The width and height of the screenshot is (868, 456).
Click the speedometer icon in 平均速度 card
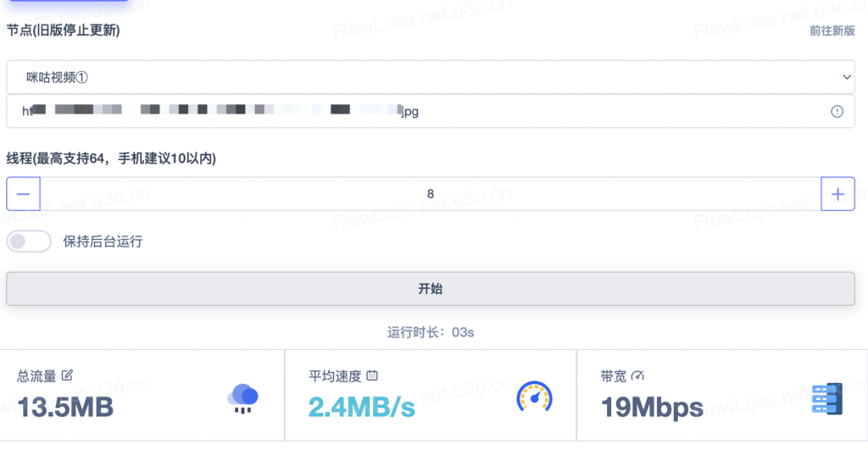pos(534,397)
